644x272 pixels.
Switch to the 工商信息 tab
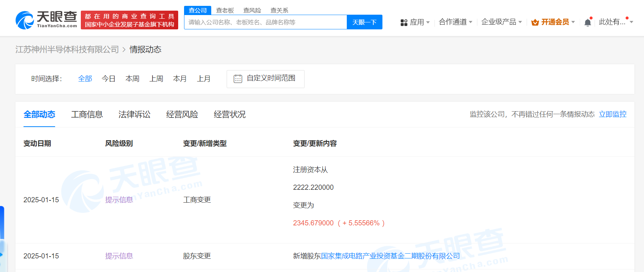click(x=87, y=115)
